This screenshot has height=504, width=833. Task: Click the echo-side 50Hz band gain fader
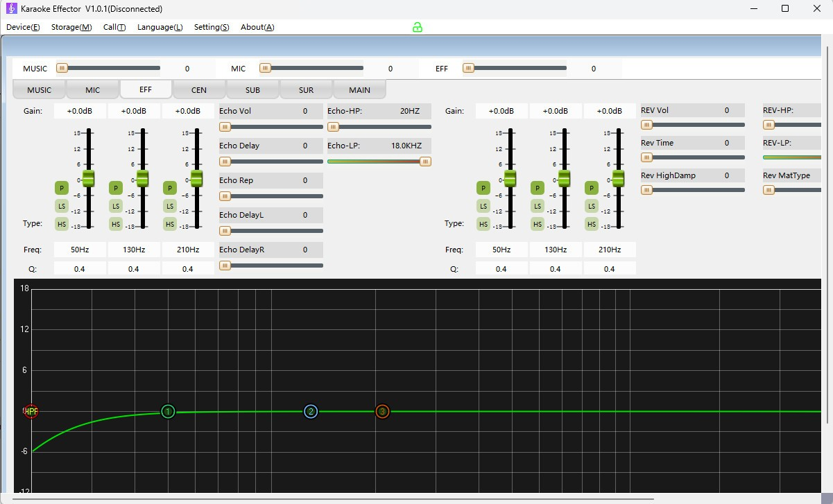point(88,178)
